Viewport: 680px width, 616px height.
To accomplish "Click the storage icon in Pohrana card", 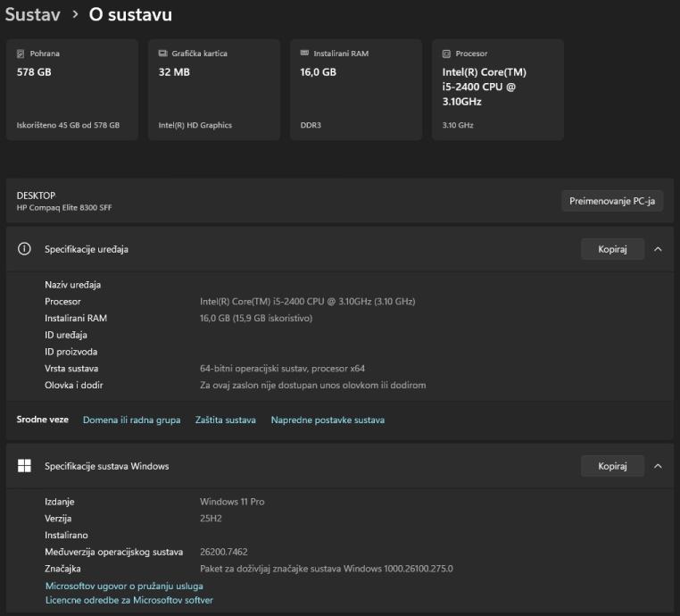I will (21, 54).
